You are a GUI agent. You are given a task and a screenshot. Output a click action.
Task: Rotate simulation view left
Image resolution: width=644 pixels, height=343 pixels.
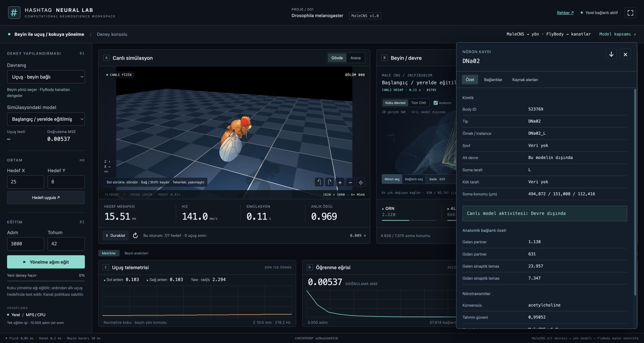(319, 182)
